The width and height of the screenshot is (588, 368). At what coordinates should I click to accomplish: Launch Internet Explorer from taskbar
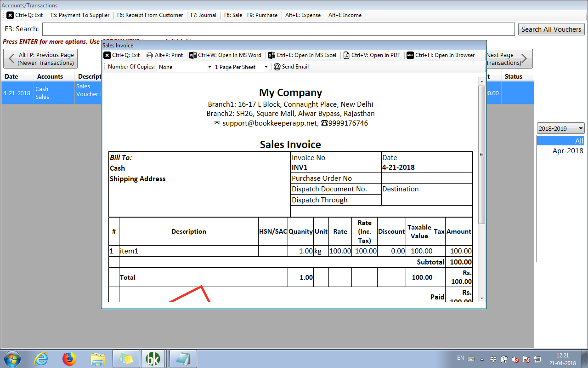(x=41, y=359)
